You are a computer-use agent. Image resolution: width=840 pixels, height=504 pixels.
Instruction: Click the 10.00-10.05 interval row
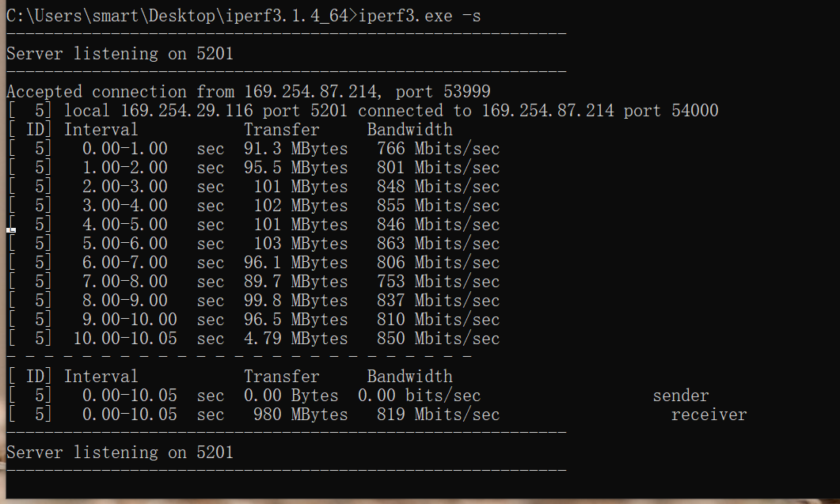(x=255, y=339)
